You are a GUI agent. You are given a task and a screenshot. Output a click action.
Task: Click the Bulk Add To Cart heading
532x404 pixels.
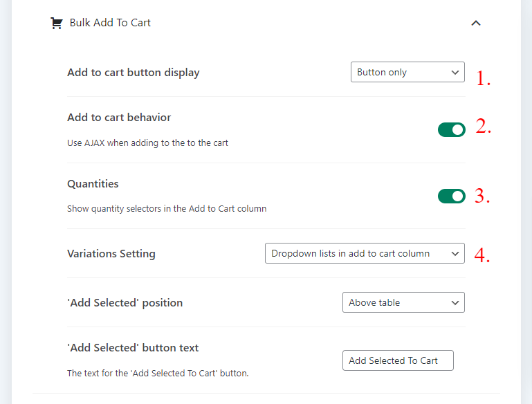click(x=110, y=23)
